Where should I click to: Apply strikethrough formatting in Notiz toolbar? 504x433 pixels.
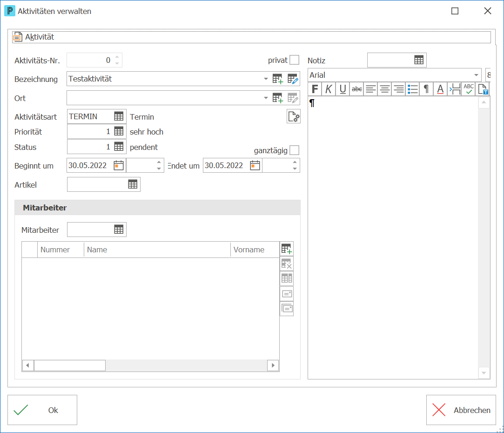357,89
